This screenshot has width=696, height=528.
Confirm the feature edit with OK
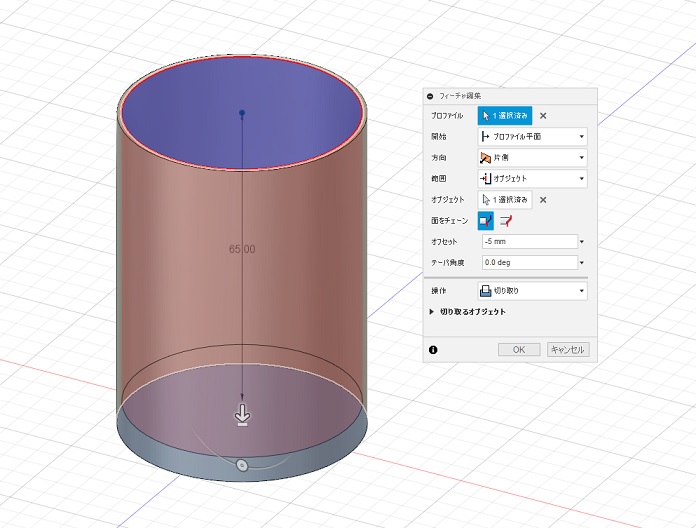click(519, 350)
